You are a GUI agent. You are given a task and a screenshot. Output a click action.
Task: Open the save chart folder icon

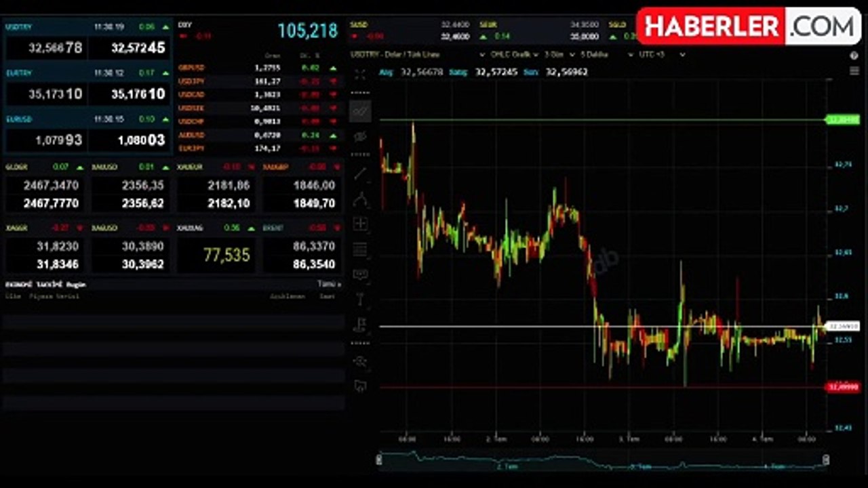(x=360, y=386)
